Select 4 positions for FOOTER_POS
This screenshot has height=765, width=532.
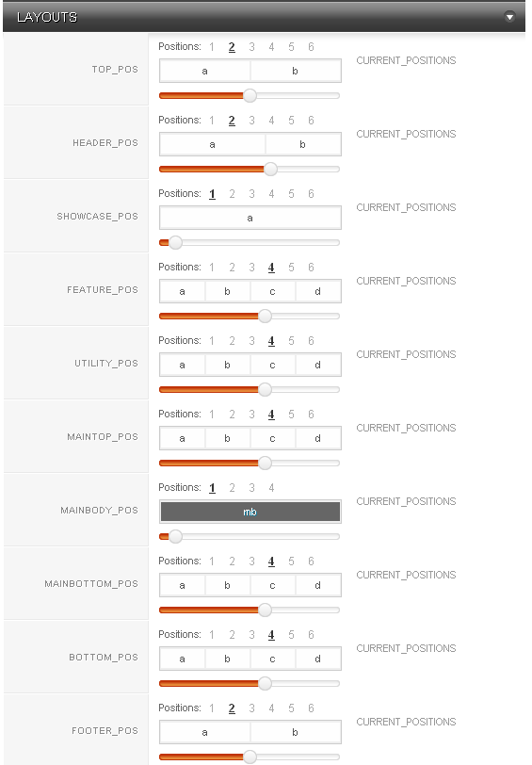[271, 708]
